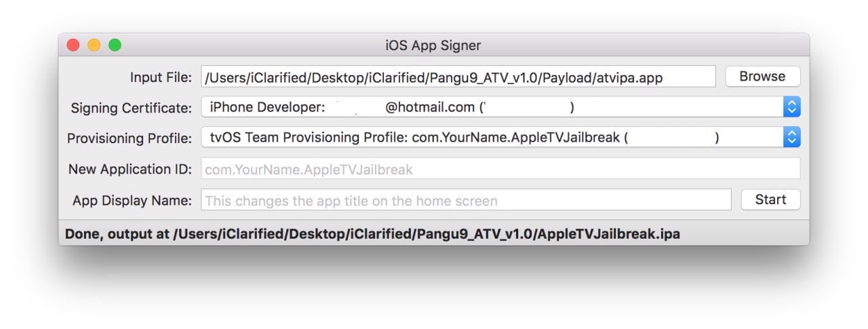This screenshot has height=329, width=868.
Task: Click the hotmail.com address in the certificate selector
Action: 430,107
